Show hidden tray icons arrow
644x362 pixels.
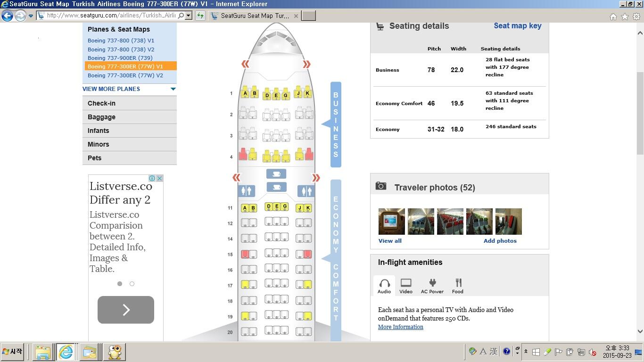click(526, 352)
